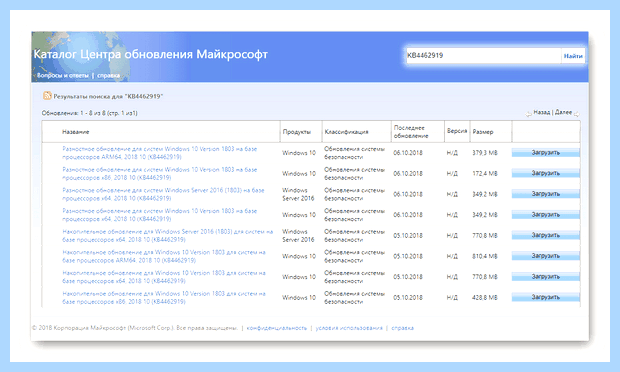Open the условия использования footer link
Screen dimensions: 620x372
point(349,328)
